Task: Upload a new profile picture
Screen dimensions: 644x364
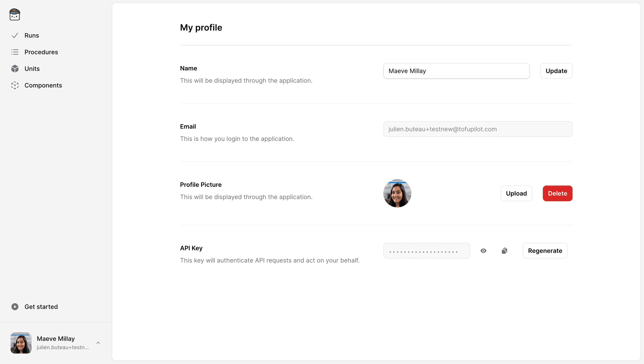Action: pos(517,193)
